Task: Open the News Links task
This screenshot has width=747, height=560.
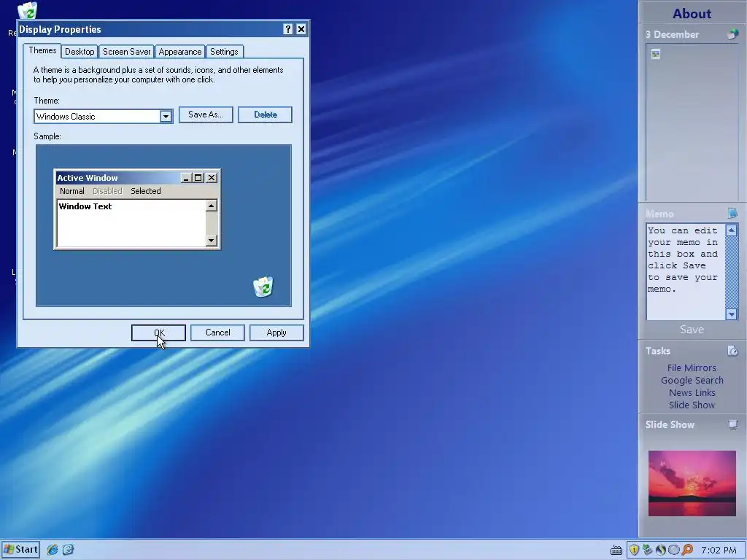Action: (x=692, y=392)
